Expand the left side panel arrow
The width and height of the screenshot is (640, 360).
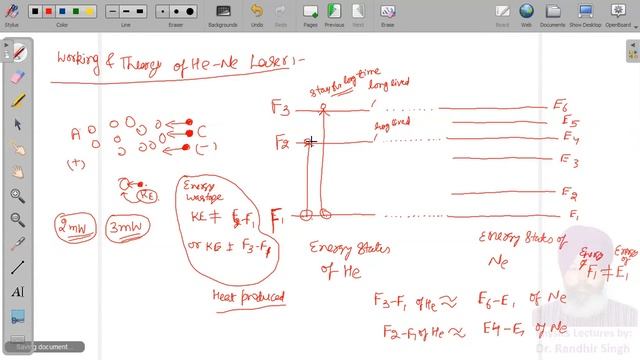6,45
